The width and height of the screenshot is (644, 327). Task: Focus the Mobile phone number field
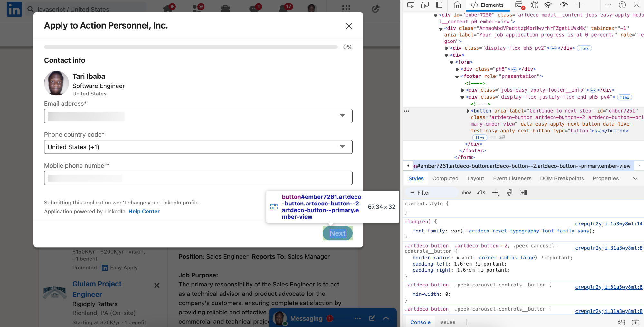[x=198, y=178]
